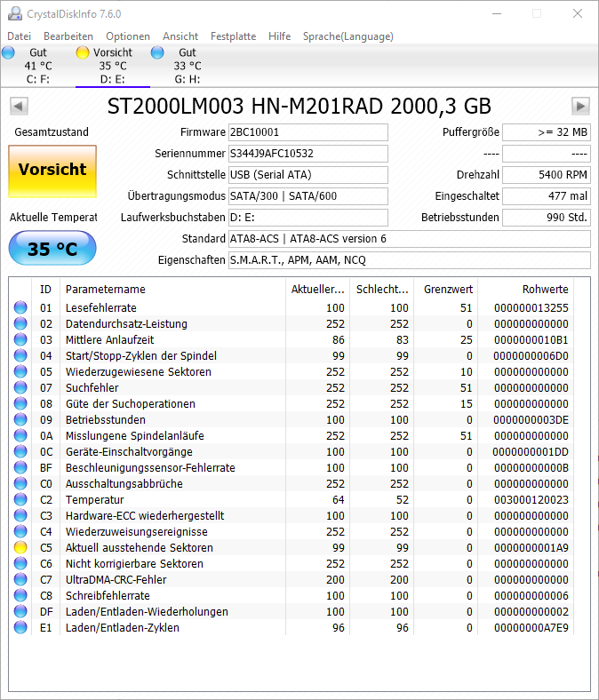Viewport: 599px width, 700px height.
Task: Select raw value 0000000001A9
Action: click(531, 548)
